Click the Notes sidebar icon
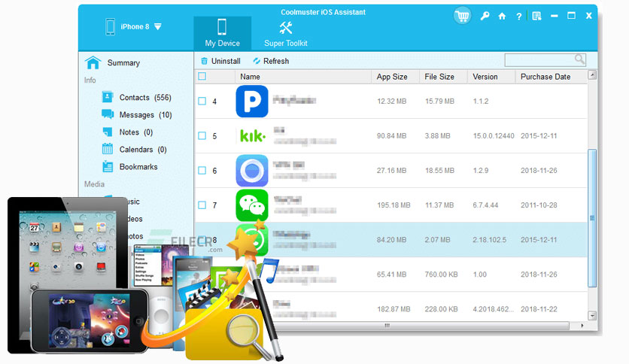 pyautogui.click(x=108, y=132)
